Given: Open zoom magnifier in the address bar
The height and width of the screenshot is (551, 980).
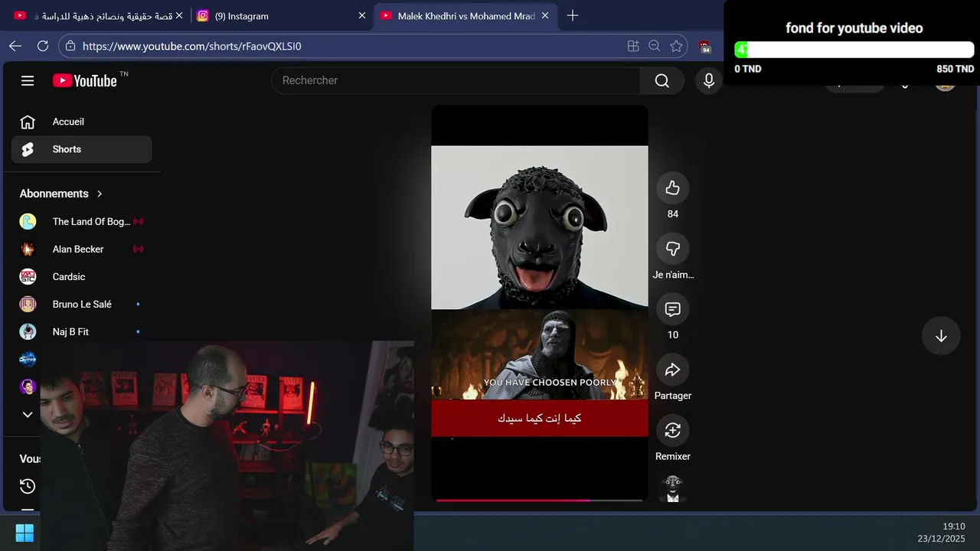Looking at the screenshot, I should point(655,46).
